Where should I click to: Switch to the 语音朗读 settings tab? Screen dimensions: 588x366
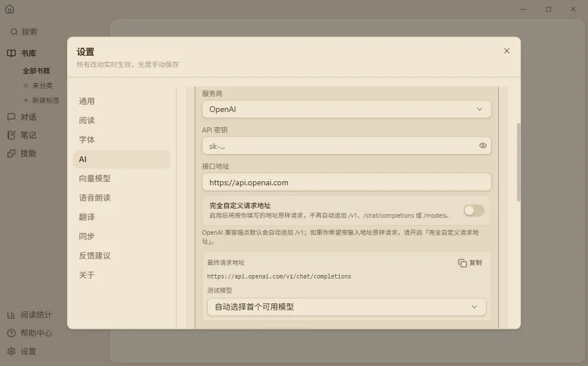point(121,198)
